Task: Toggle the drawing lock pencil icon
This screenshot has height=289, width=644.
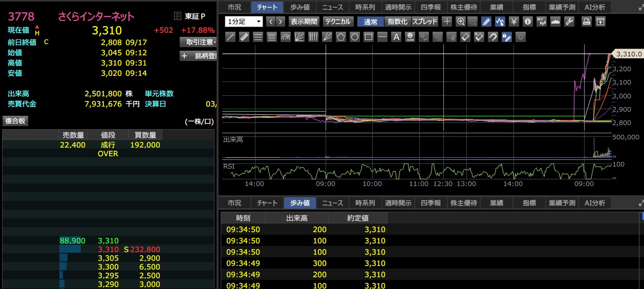Action: 507,37
